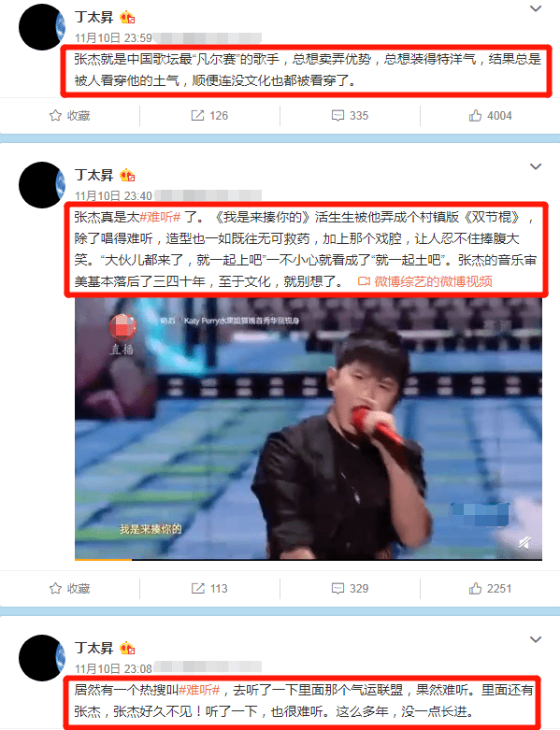
Task: Like the video post with 2251 likes
Action: pos(490,589)
